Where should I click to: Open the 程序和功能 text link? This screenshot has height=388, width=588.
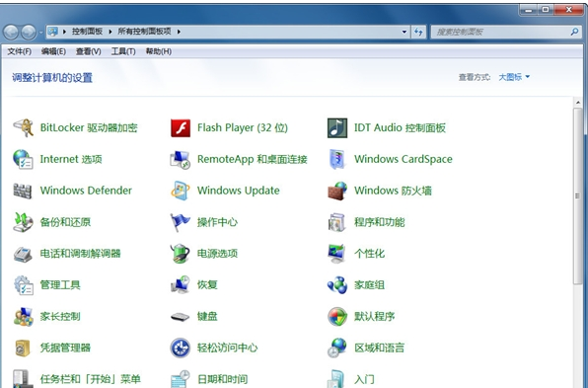point(380,222)
